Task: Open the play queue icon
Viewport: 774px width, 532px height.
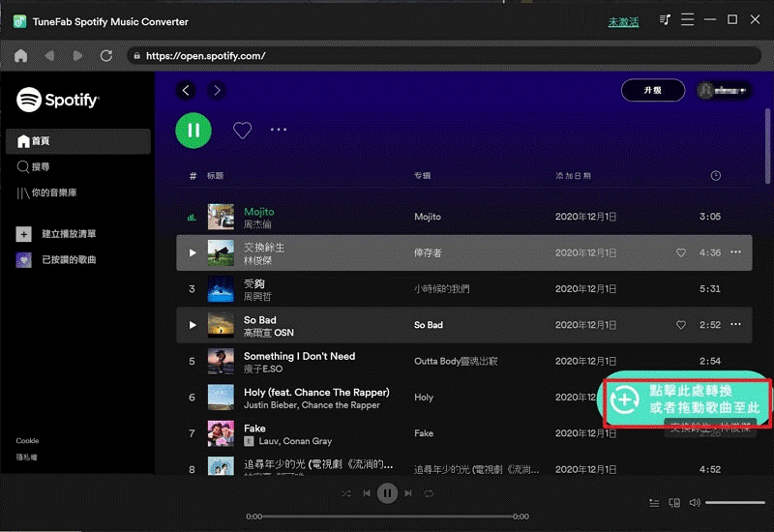Action: point(654,503)
